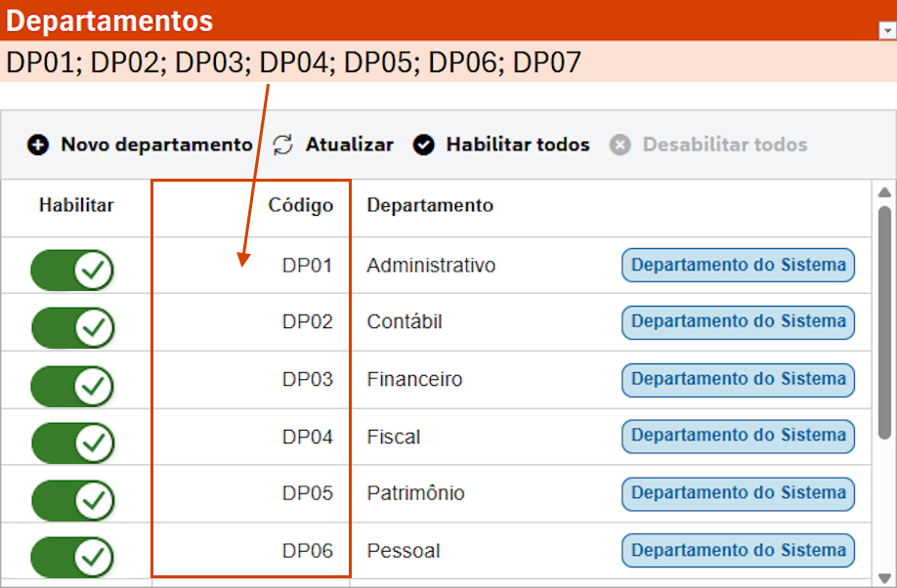Click the Departamento column header
The height and width of the screenshot is (588, 897).
(430, 205)
